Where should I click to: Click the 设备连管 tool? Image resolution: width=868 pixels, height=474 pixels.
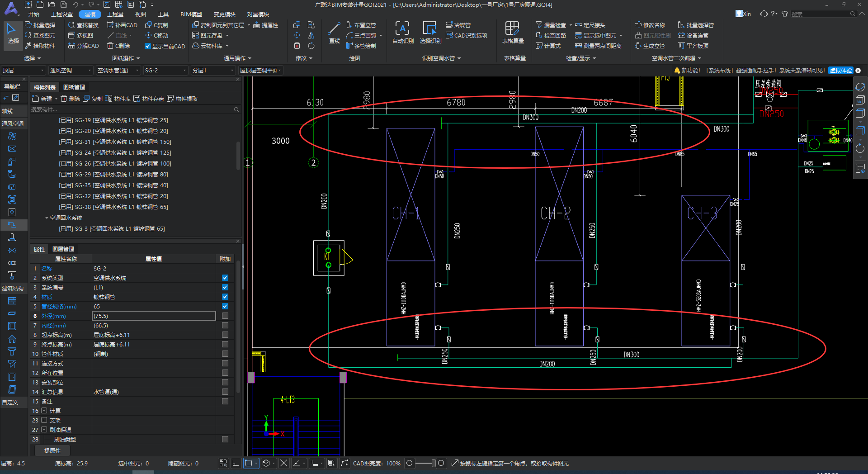tap(693, 35)
